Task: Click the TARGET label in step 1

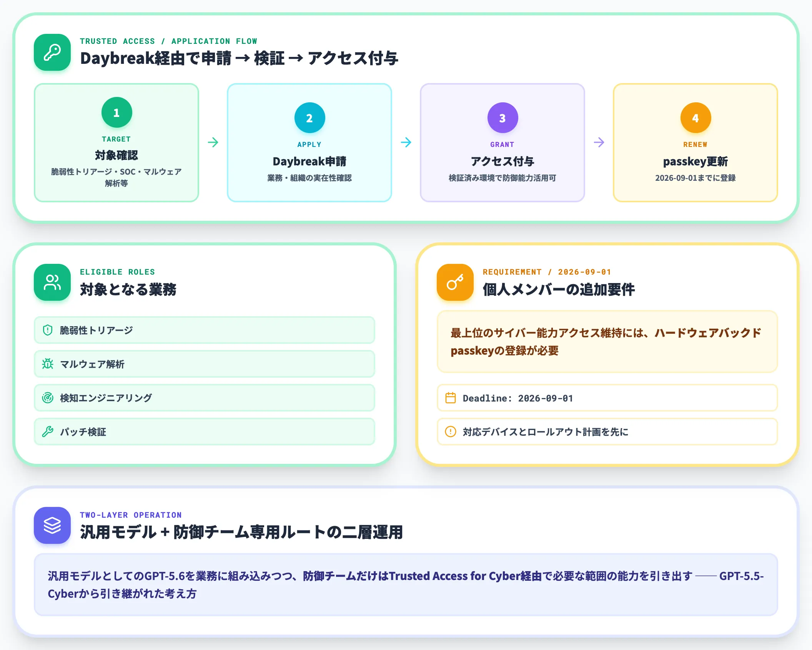Action: [x=116, y=139]
